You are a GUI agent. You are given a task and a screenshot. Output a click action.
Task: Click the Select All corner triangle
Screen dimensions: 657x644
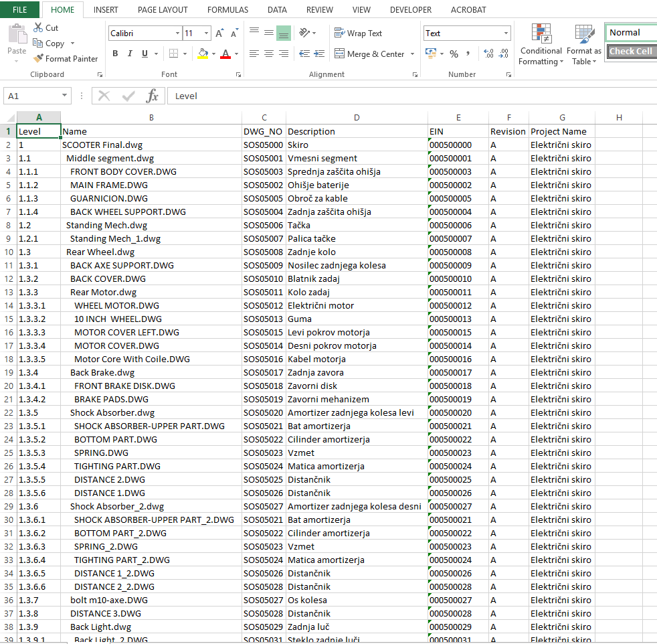(11, 117)
